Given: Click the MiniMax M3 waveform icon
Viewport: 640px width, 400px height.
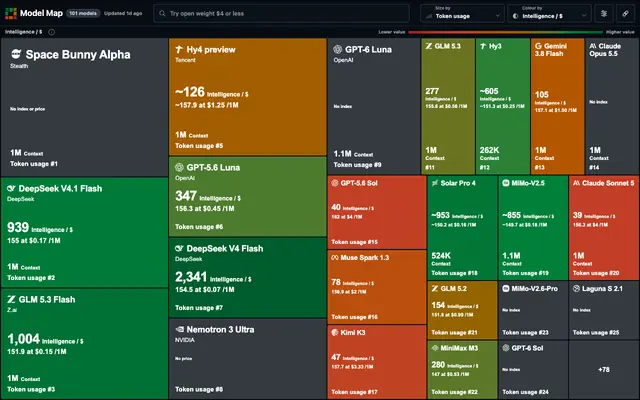Looking at the screenshot, I should click(435, 348).
